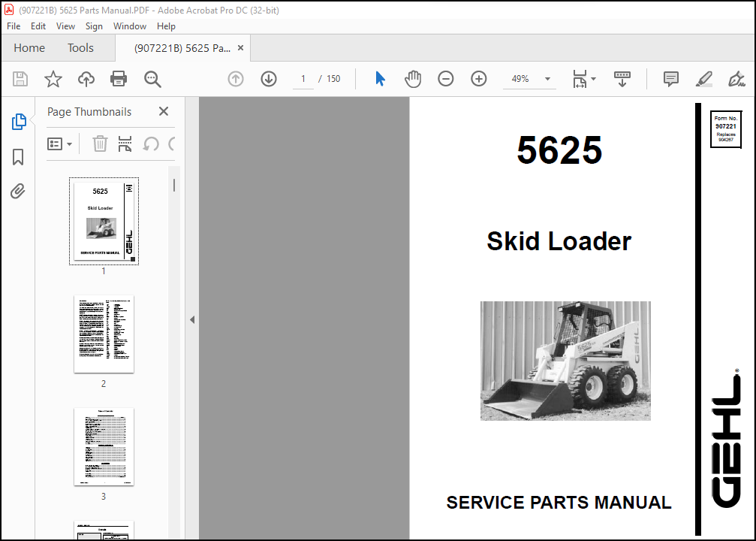Add a comment with speech bubble icon

pyautogui.click(x=670, y=79)
